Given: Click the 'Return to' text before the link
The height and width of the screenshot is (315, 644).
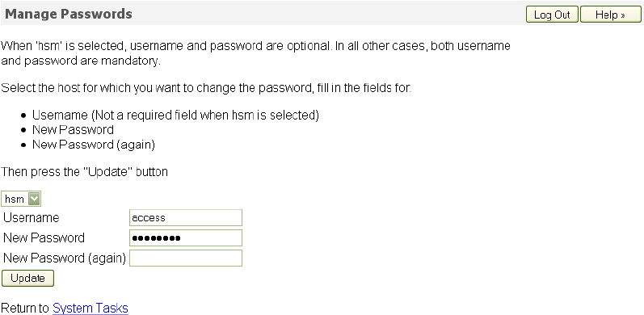Looking at the screenshot, I should tap(26, 308).
